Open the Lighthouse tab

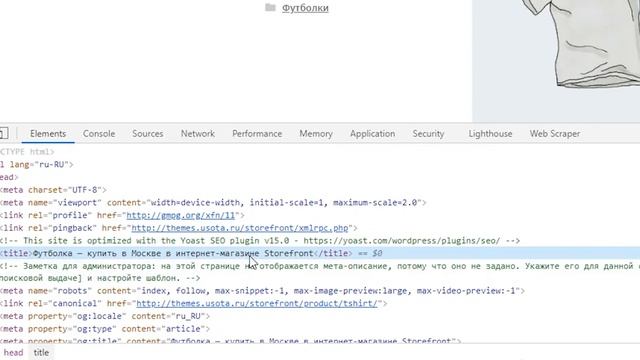point(490,134)
